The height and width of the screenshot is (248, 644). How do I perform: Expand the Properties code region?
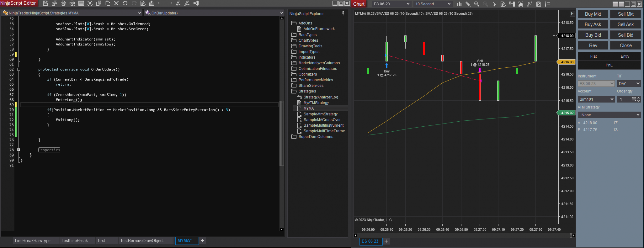[x=19, y=150]
